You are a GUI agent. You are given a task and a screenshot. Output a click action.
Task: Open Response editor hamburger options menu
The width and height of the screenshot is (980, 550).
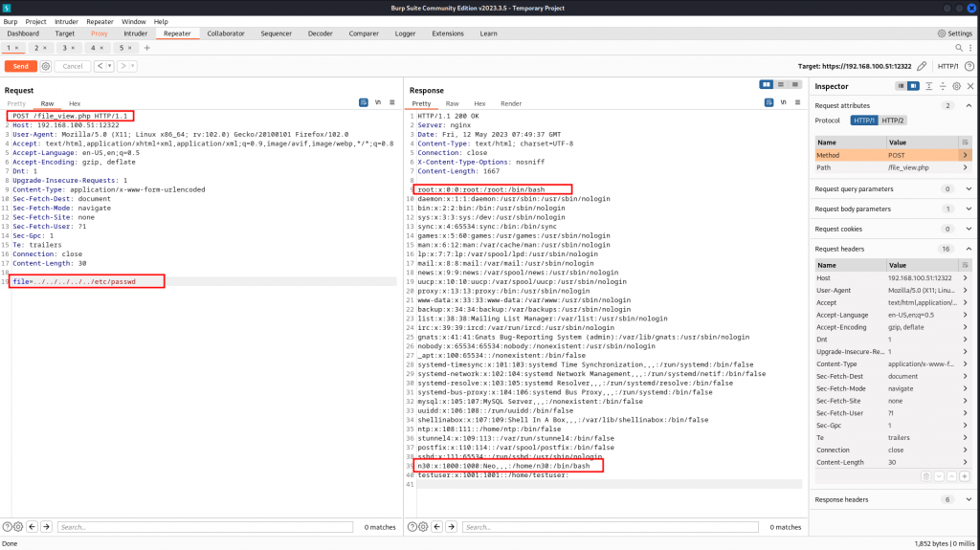click(x=797, y=102)
